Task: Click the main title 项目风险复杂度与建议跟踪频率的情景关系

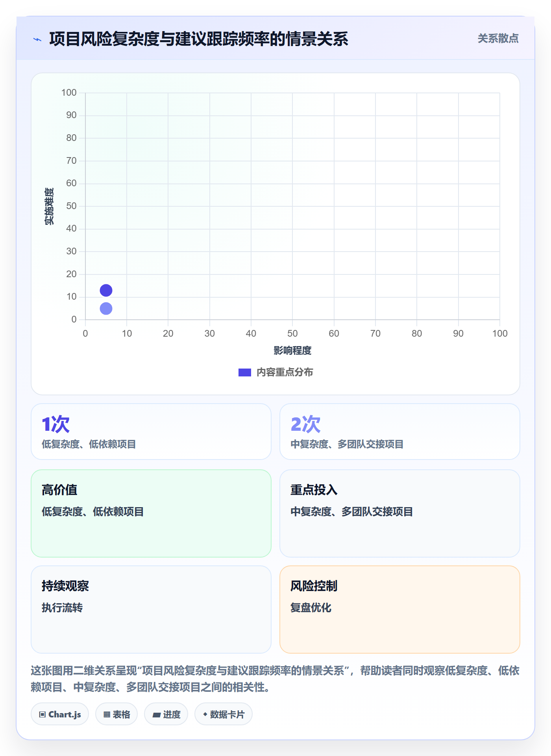Action: [x=199, y=39]
